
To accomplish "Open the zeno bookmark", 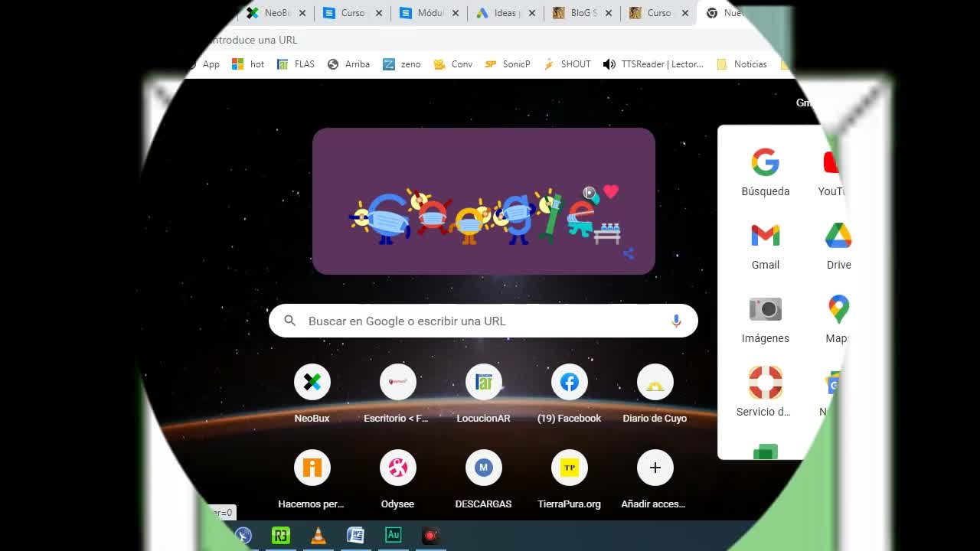I will (402, 64).
